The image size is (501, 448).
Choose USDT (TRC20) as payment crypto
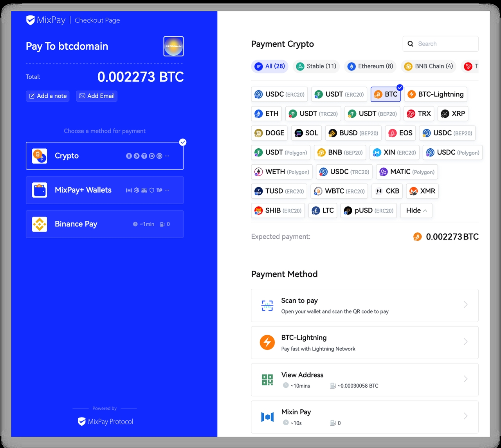[313, 113]
